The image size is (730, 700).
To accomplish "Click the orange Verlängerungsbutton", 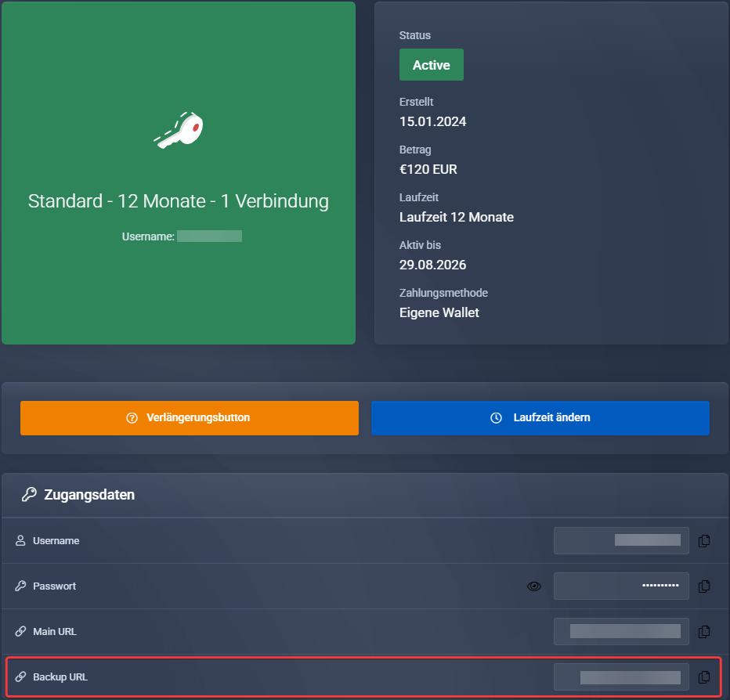I will 189,417.
